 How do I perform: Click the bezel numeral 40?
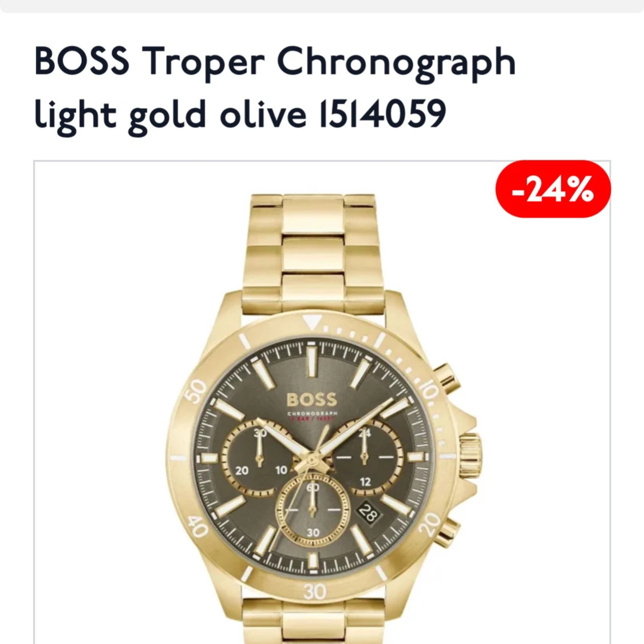point(197,526)
